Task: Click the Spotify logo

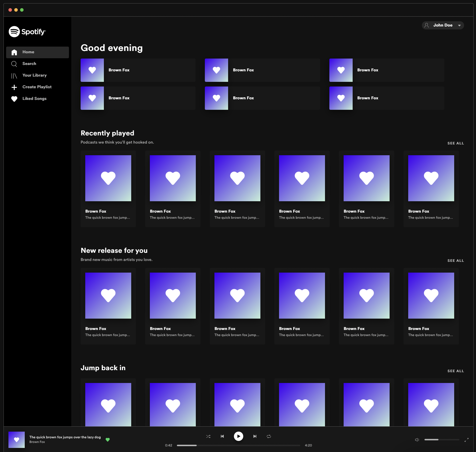Action: [x=27, y=32]
